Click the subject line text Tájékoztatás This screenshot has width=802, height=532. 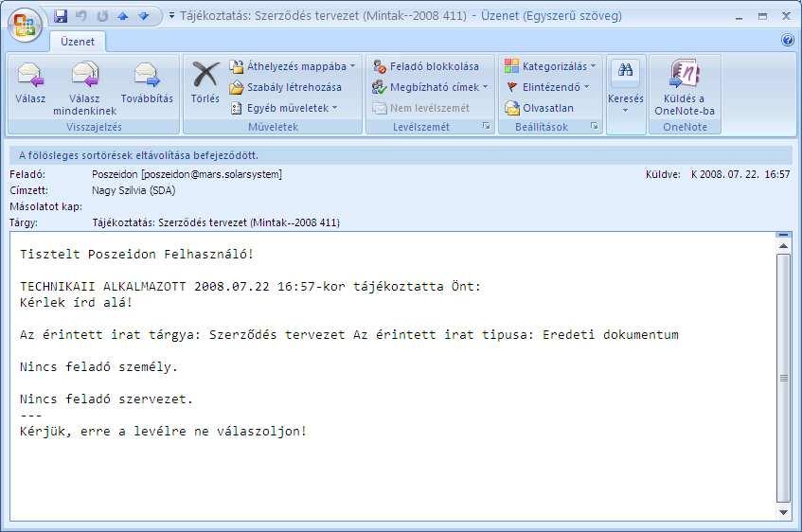point(216,222)
